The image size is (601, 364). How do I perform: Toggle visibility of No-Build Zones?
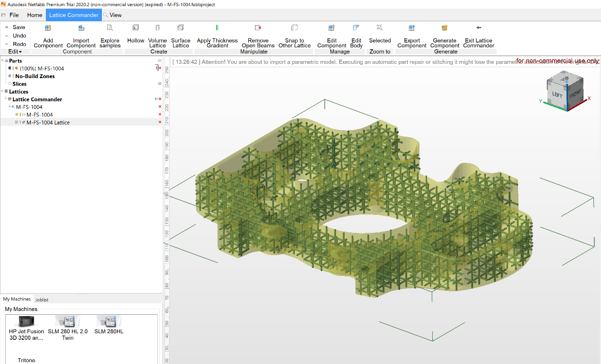pyautogui.click(x=13, y=76)
